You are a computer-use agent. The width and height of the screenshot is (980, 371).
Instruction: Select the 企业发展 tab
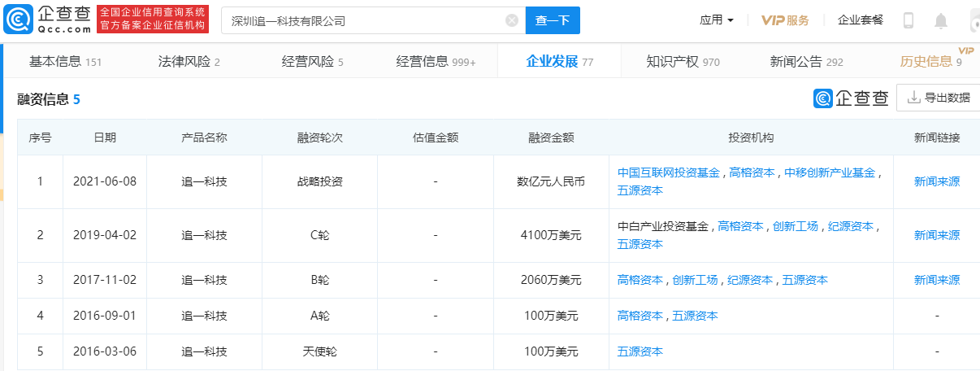pyautogui.click(x=560, y=61)
